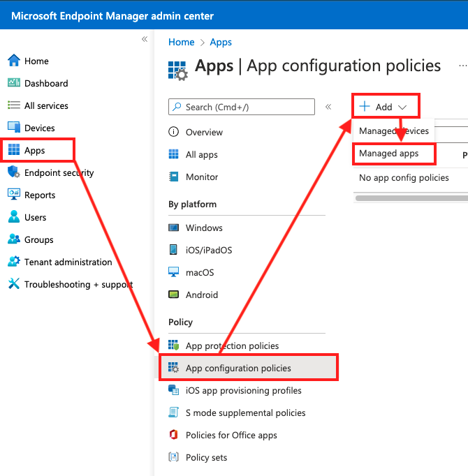Click the Home house icon in sidebar
The height and width of the screenshot is (476, 468).
pos(14,61)
